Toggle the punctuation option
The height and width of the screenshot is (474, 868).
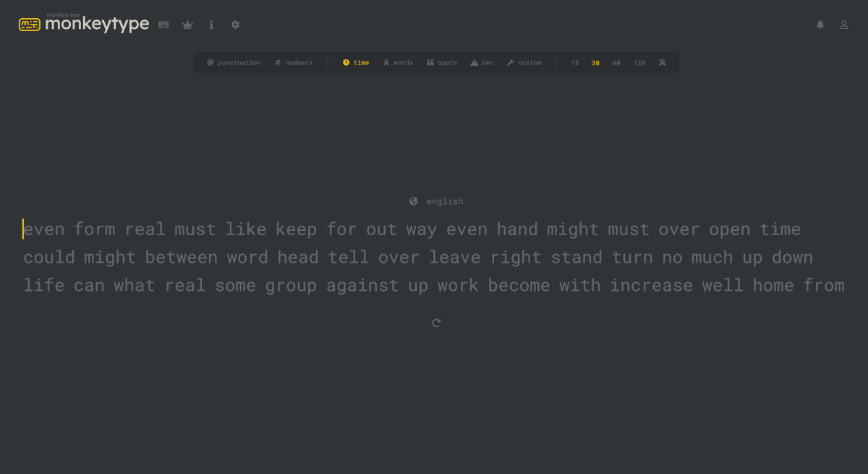[x=234, y=63]
